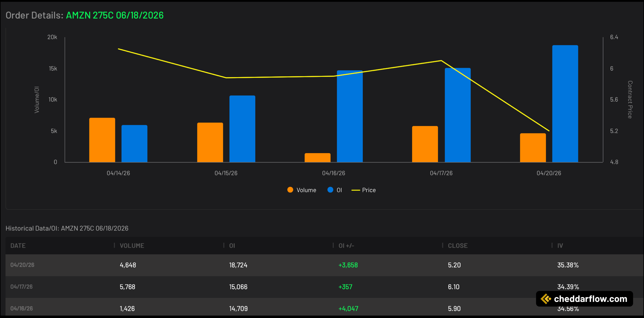The height and width of the screenshot is (318, 644).
Task: Toggle the Price line in chart legend
Action: point(364,190)
